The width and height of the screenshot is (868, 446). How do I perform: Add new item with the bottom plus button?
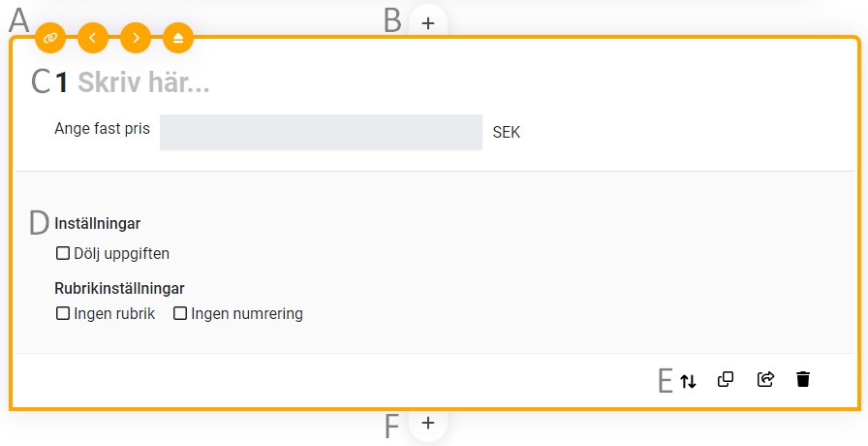point(428,423)
